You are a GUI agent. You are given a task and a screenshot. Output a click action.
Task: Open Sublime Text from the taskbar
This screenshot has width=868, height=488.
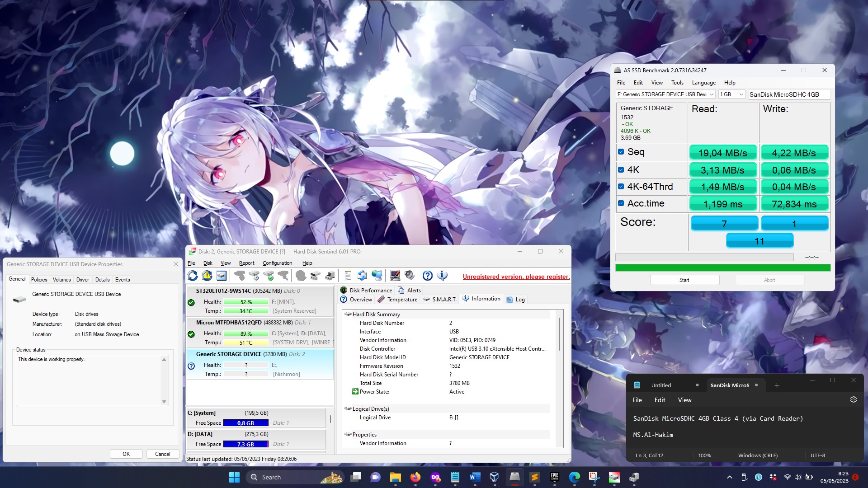[534, 477]
